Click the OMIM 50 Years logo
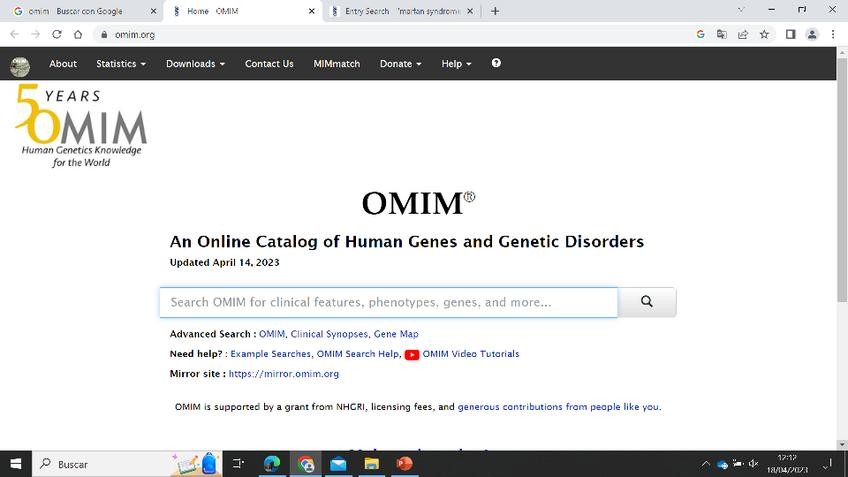This screenshot has width=848, height=477. tap(81, 125)
